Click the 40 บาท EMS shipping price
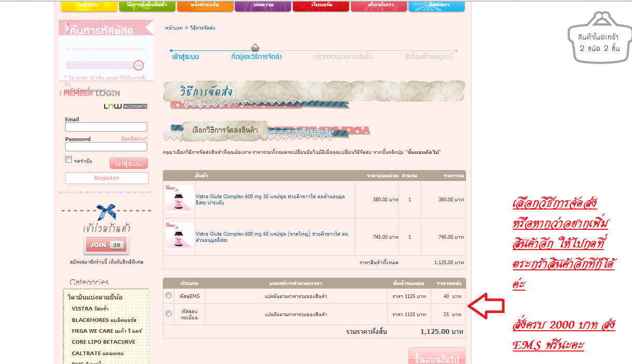The width and height of the screenshot is (632, 364). point(452,296)
